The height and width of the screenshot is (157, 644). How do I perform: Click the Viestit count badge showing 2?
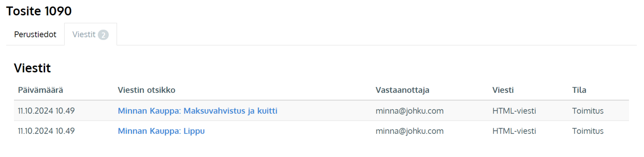pyautogui.click(x=103, y=35)
